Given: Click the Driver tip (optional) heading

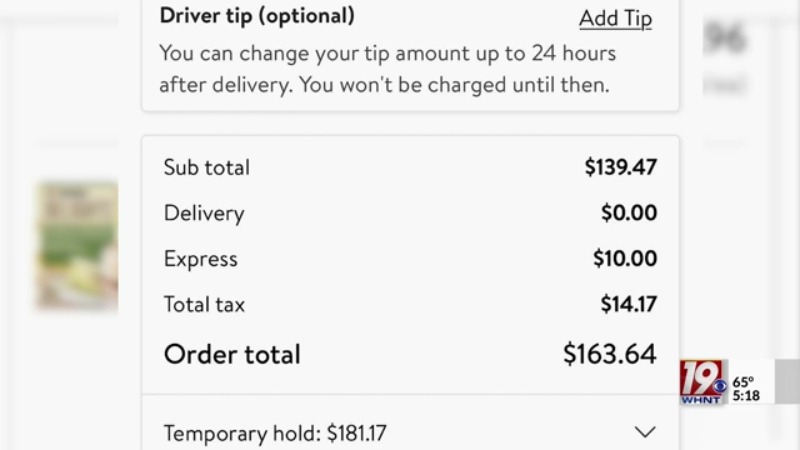Looking at the screenshot, I should tap(257, 16).
